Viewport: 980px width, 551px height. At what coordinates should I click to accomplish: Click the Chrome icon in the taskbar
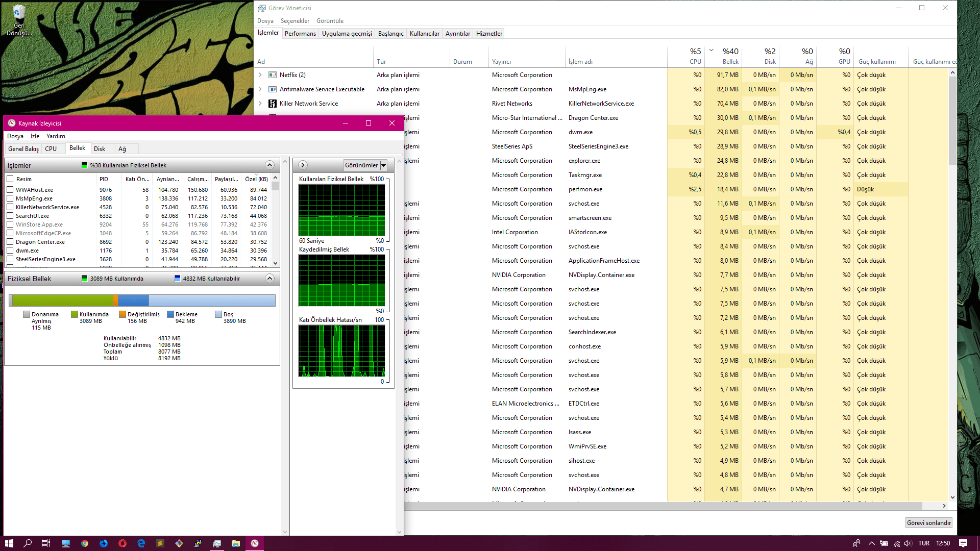(85, 543)
